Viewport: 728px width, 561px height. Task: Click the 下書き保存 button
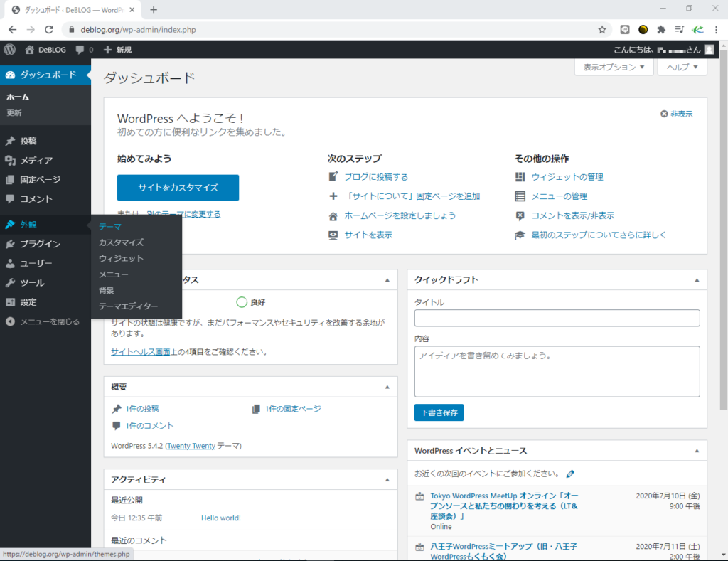pyautogui.click(x=439, y=412)
